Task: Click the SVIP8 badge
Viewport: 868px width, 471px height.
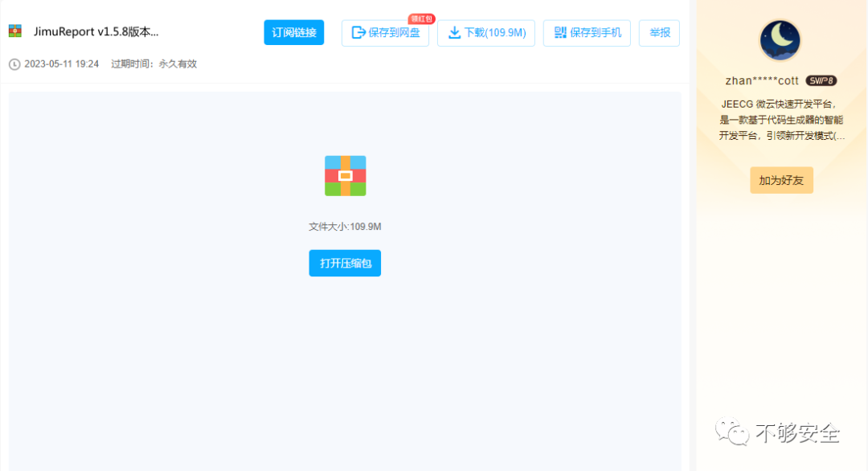Action: pos(821,81)
